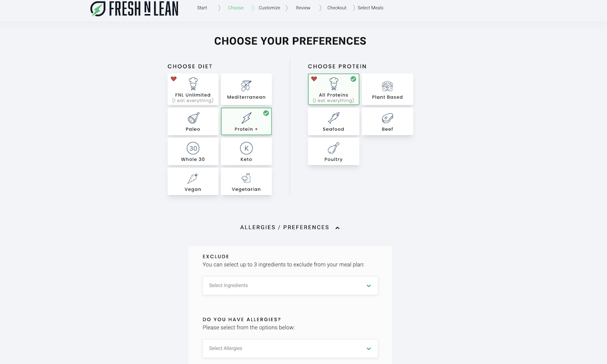Choose the Poultry drumstick protein icon
Viewport: 607px width, 364px height.
pyautogui.click(x=333, y=148)
